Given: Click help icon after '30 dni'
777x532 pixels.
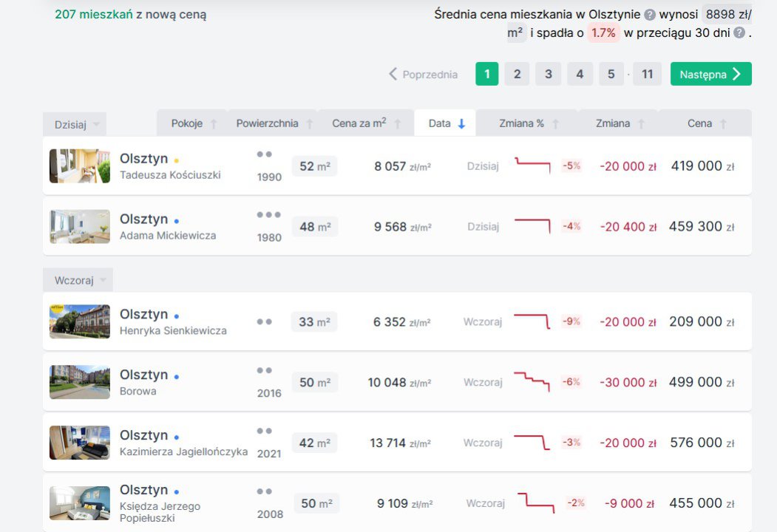Looking at the screenshot, I should [739, 33].
